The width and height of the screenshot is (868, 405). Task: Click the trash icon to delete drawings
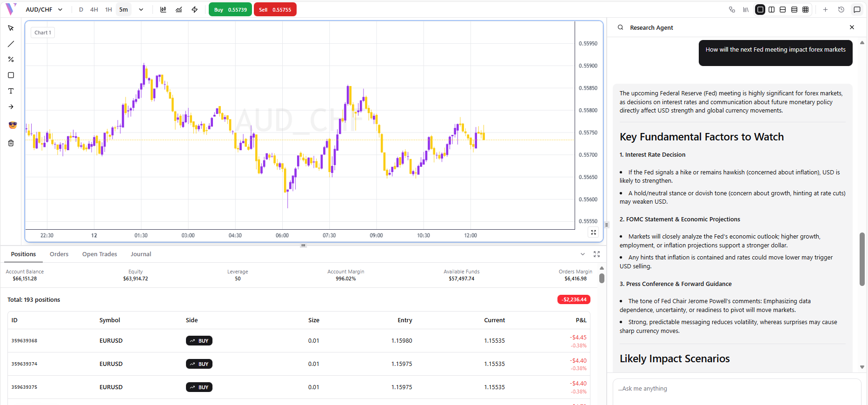tap(11, 143)
